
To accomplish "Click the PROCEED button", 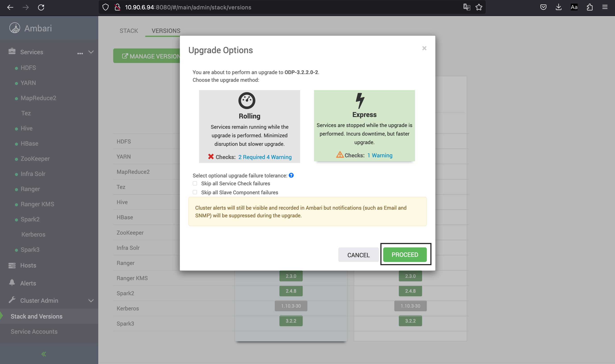I will click(405, 255).
